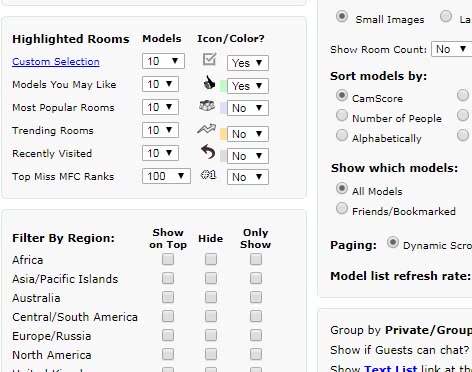Image resolution: width=472 pixels, height=372 pixels.
Task: Click the orange Trending Rooms color swatch
Action: coord(223,134)
